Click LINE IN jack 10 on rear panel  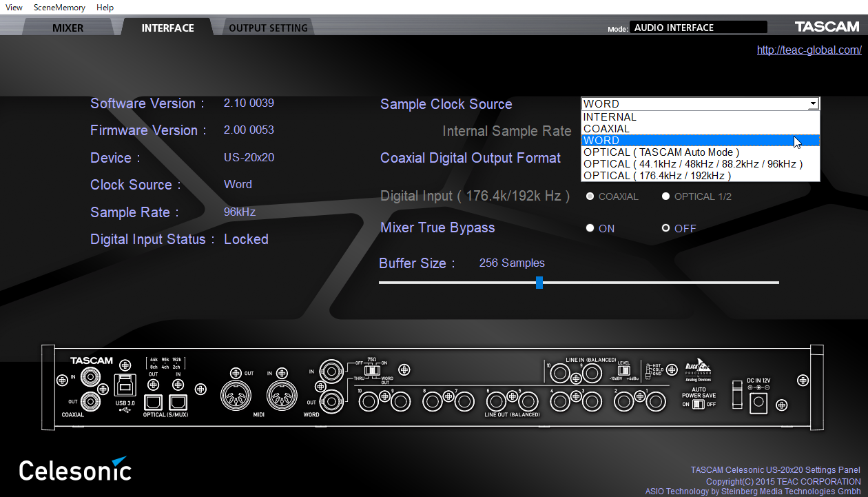pyautogui.click(x=561, y=375)
